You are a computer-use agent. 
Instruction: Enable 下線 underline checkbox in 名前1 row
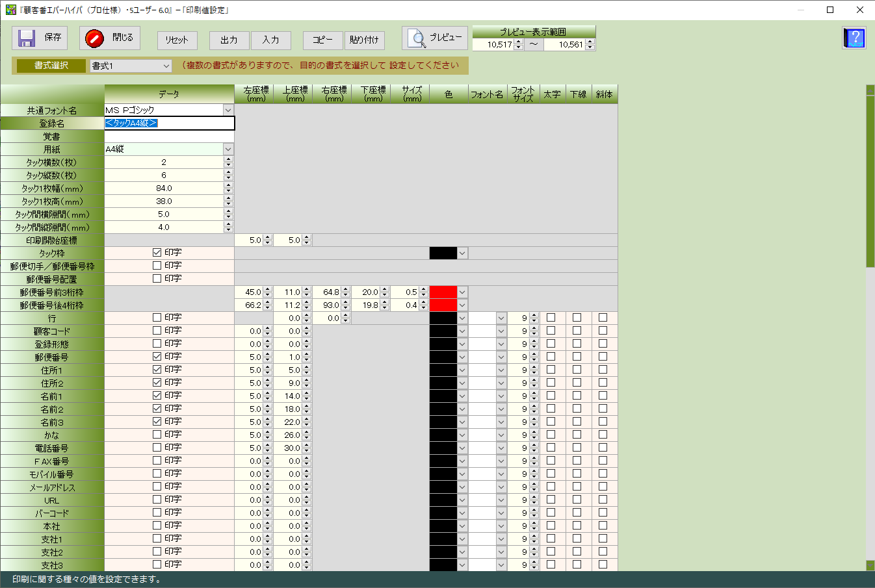(x=577, y=396)
